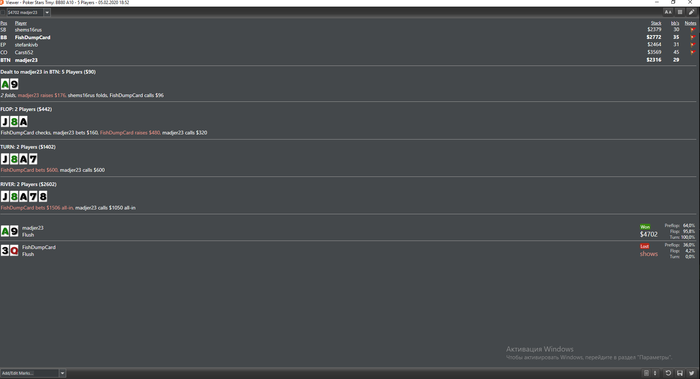Click the Add/Edit Marks combo field

tap(29, 373)
